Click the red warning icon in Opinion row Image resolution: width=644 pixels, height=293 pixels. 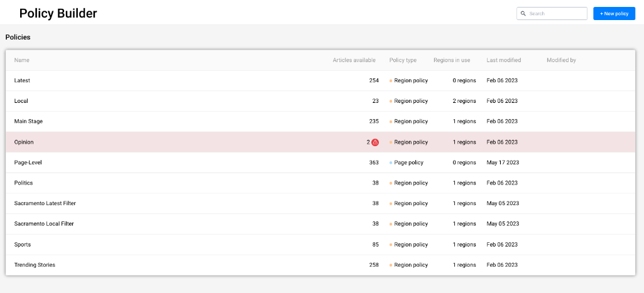[x=375, y=142]
